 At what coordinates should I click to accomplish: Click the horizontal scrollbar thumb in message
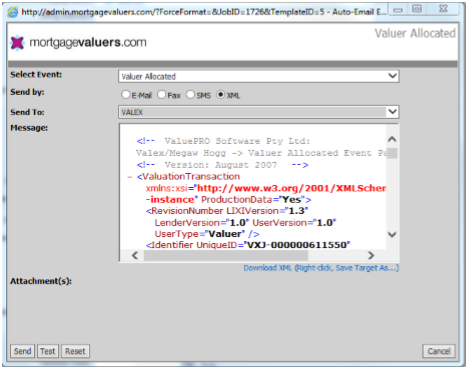pos(226,255)
